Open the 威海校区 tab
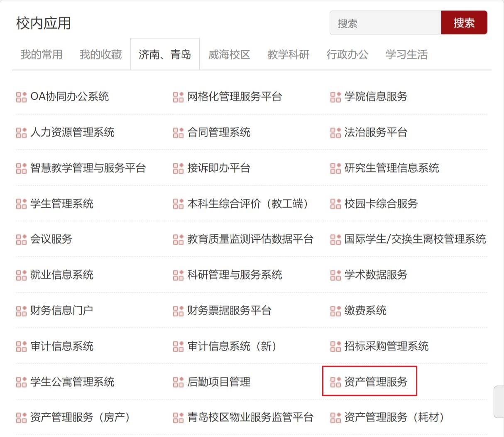 click(229, 54)
